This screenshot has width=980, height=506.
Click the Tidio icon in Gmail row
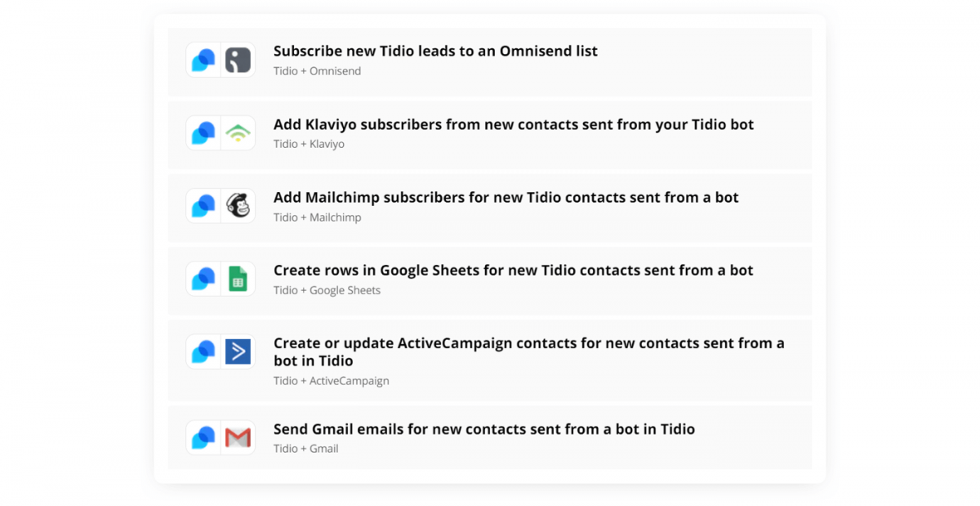(x=203, y=437)
